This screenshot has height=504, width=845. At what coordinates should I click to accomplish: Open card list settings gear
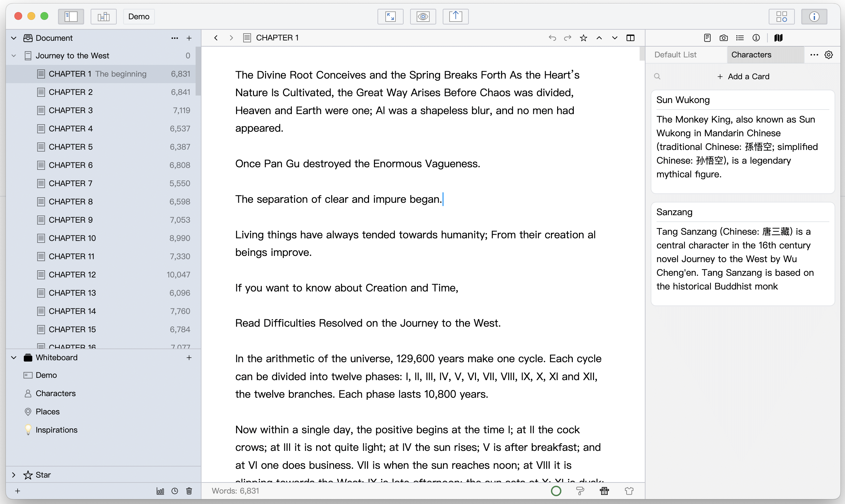point(829,55)
